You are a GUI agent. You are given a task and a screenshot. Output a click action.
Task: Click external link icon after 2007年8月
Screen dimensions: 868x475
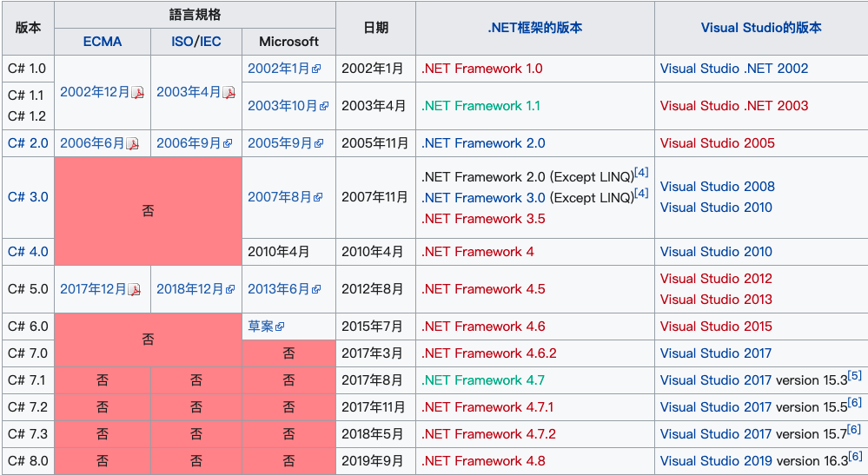318,197
